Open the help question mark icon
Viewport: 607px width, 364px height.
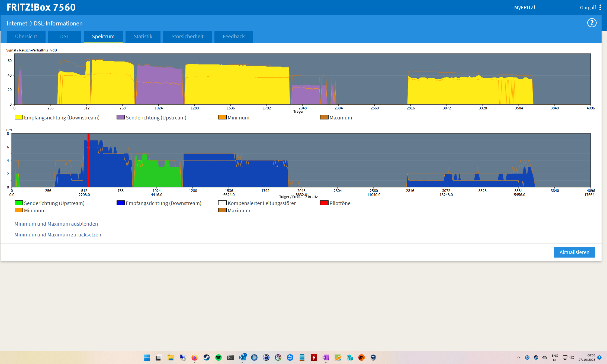[592, 23]
